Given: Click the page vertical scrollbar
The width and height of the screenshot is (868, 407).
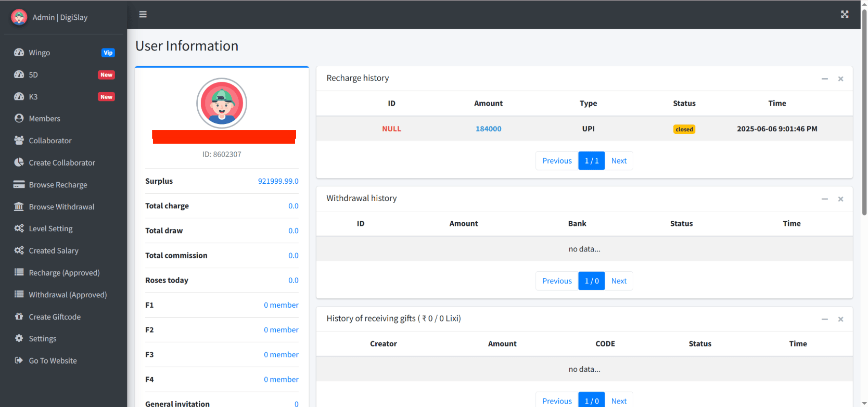Looking at the screenshot, I should tap(864, 112).
